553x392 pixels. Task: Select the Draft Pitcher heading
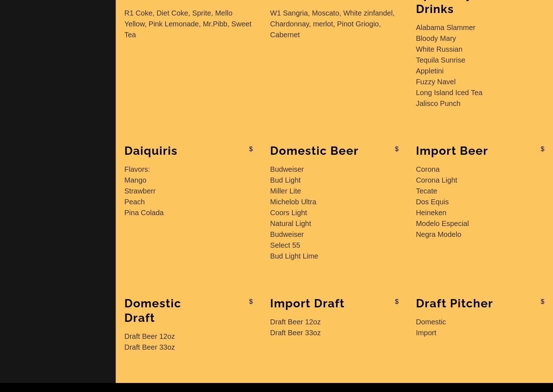click(454, 303)
